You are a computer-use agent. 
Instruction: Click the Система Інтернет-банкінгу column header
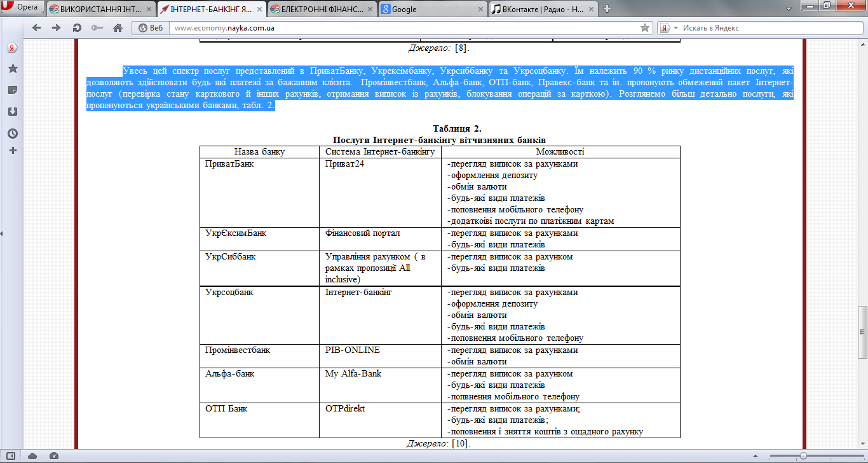(x=380, y=151)
